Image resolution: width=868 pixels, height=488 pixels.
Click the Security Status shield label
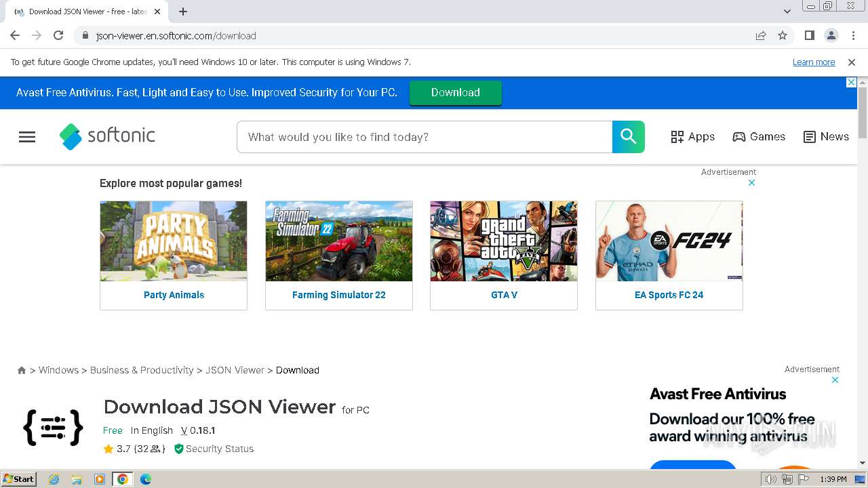click(214, 449)
